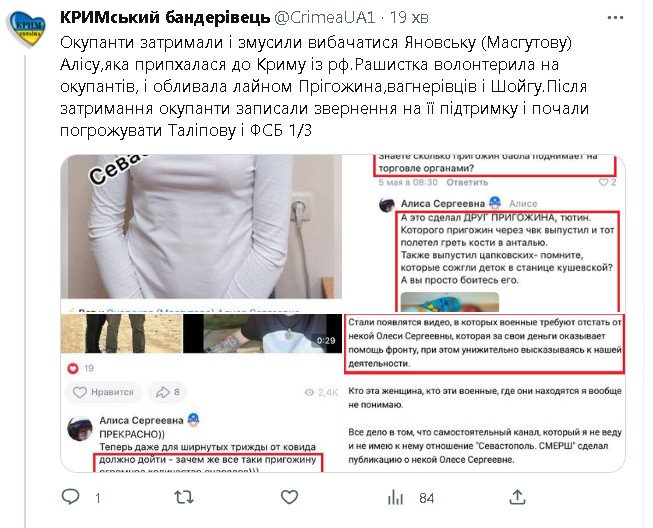The image size is (653, 528).
Task: Open the woman in white sweater image
Action: (201, 227)
